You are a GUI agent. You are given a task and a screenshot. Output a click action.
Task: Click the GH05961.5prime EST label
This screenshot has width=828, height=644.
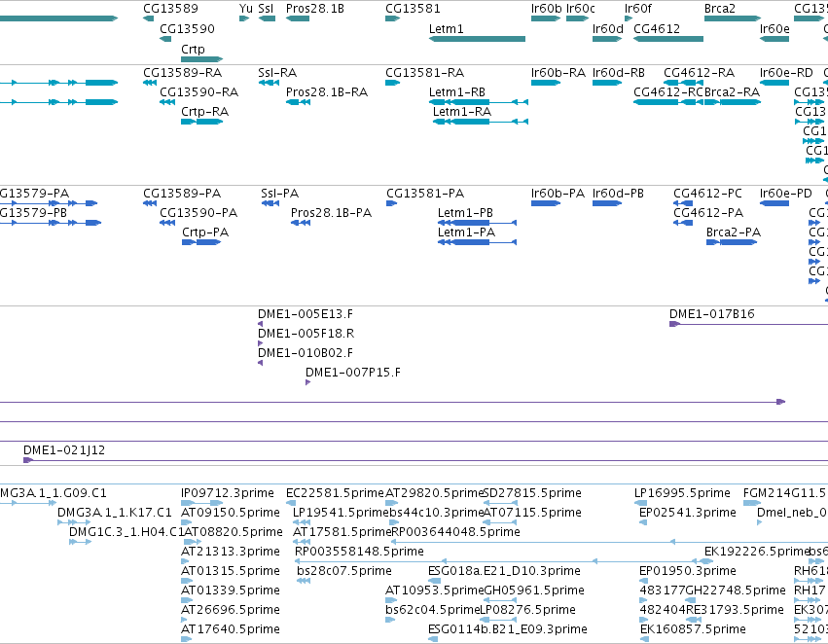pyautogui.click(x=534, y=590)
